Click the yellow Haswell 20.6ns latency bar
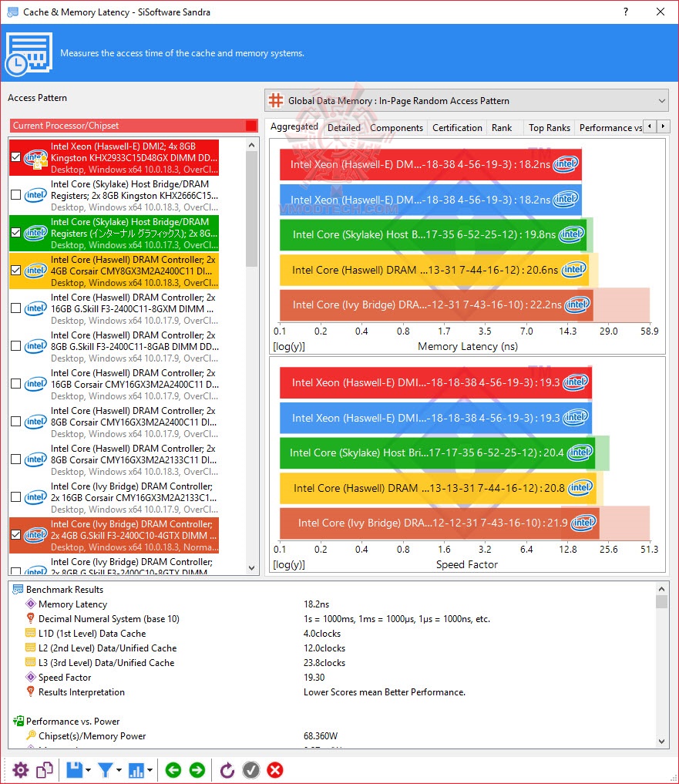The height and width of the screenshot is (784, 679). [434, 270]
